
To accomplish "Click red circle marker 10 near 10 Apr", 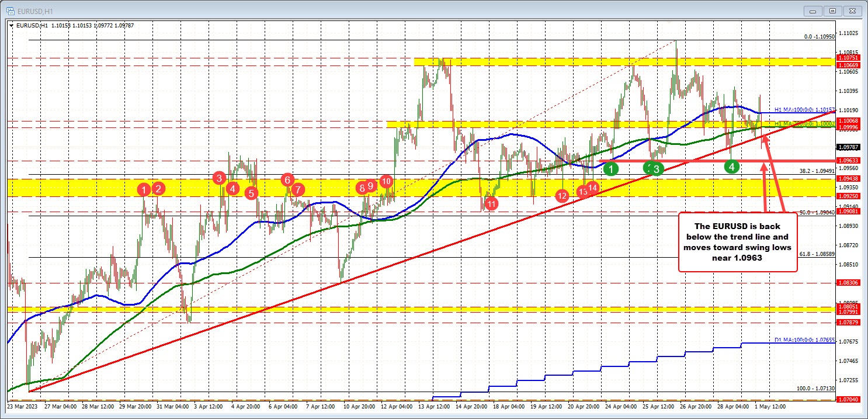I will (x=386, y=181).
